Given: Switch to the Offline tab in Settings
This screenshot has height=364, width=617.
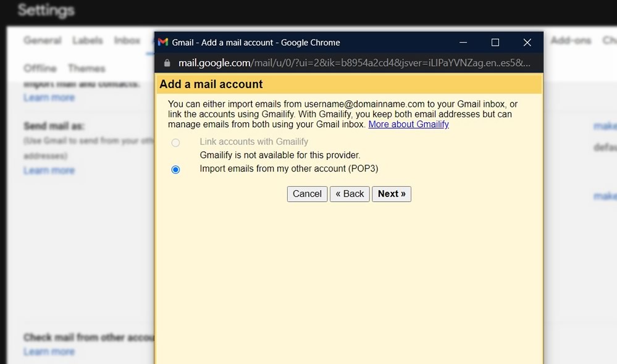Looking at the screenshot, I should pyautogui.click(x=40, y=68).
